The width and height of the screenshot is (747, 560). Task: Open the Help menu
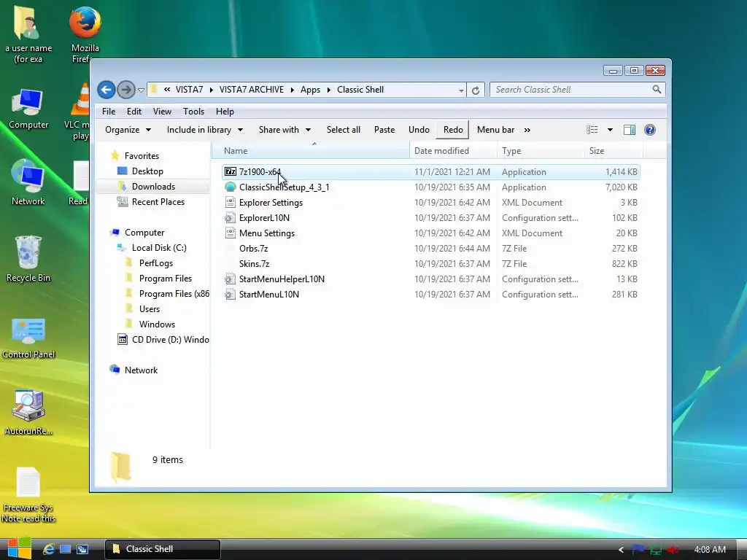[225, 112]
